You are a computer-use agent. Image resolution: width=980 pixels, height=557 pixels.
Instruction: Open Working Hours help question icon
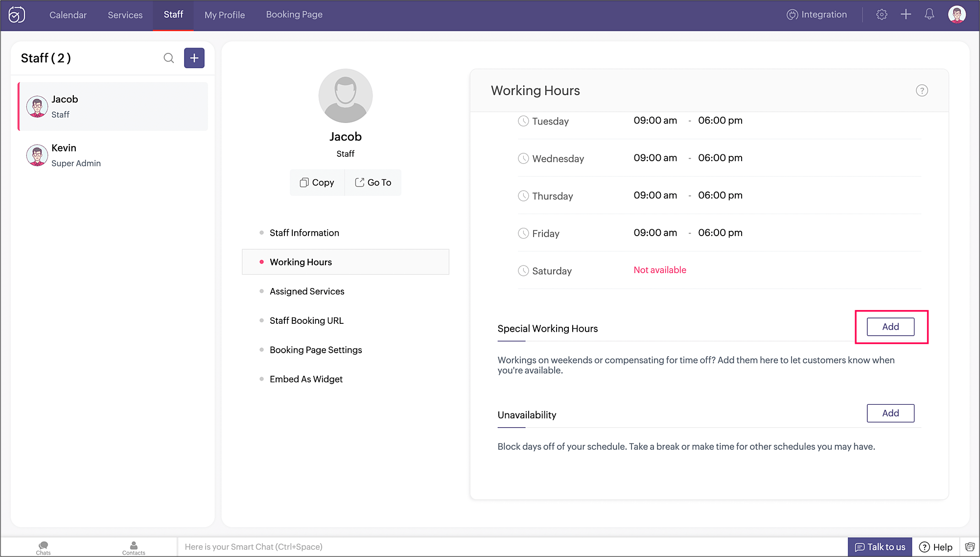[x=922, y=91]
